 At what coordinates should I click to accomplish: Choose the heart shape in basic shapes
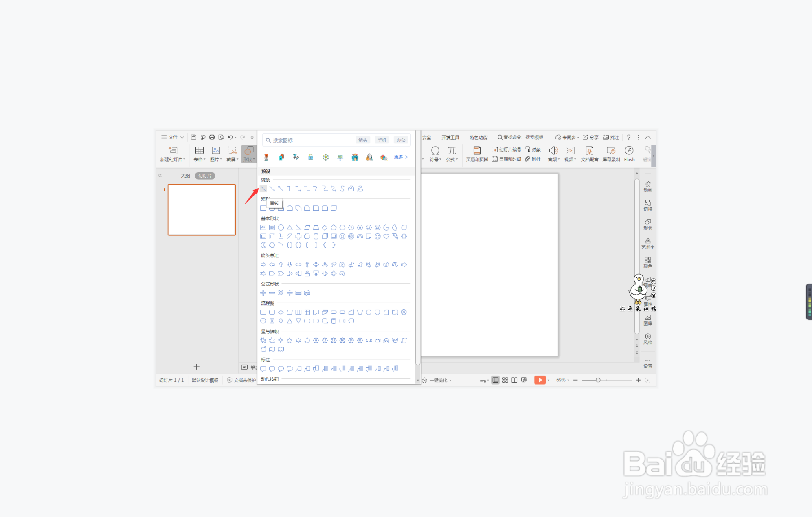386,236
